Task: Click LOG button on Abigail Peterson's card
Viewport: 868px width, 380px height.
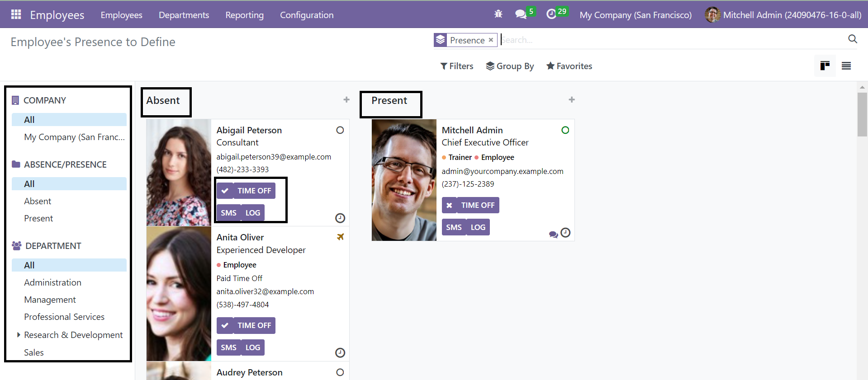Action: (253, 213)
